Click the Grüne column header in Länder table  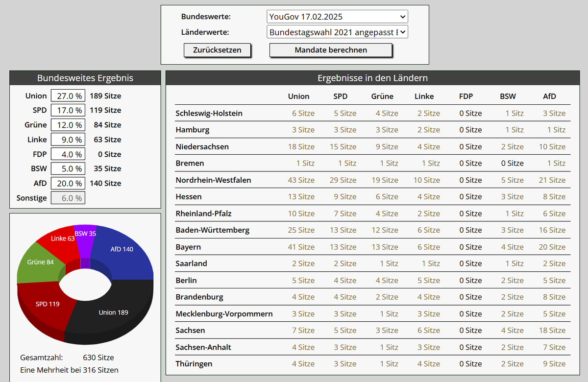382,96
